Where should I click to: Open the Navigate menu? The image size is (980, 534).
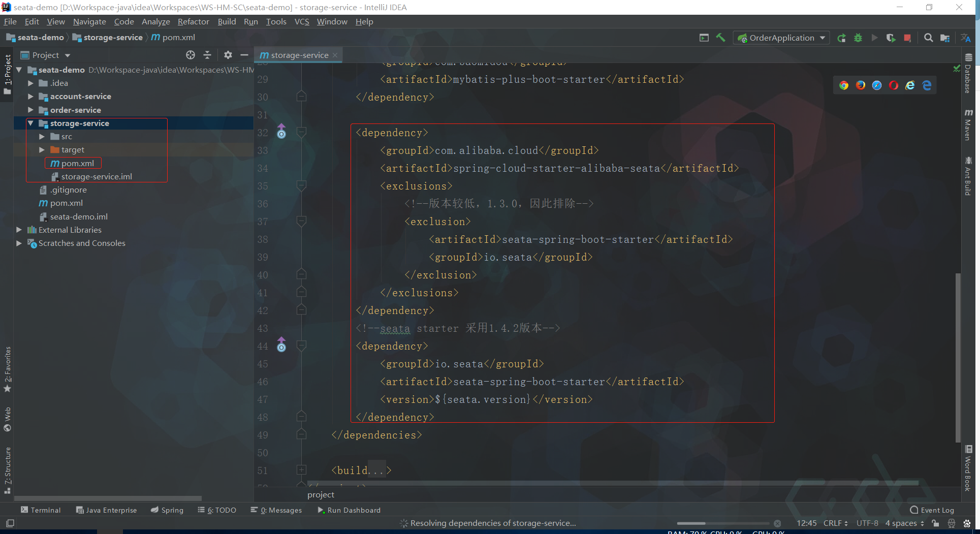point(89,21)
